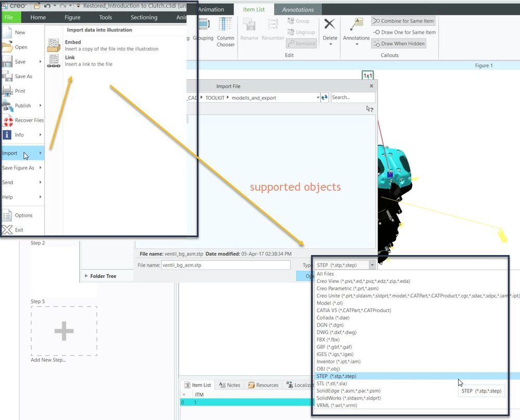The image size is (520, 420).
Task: Close the Import File dialog
Action: tap(372, 86)
